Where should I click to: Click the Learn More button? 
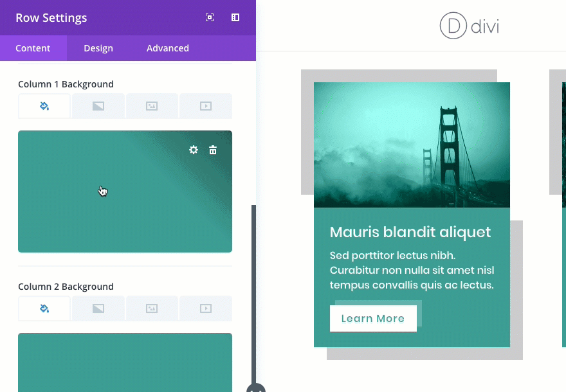click(x=373, y=318)
